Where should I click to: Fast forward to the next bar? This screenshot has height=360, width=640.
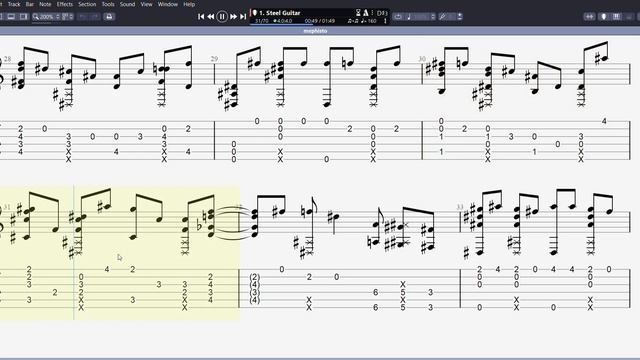233,16
